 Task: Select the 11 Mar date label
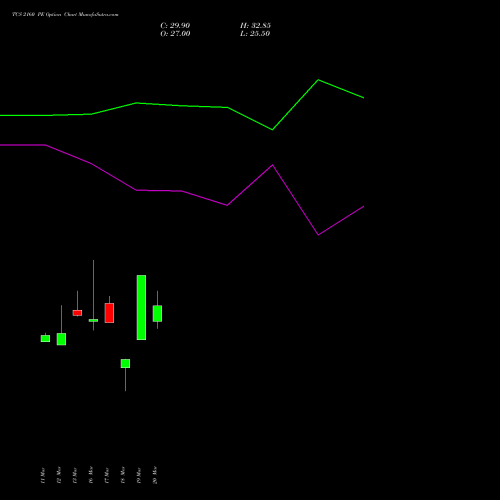click(x=42, y=475)
